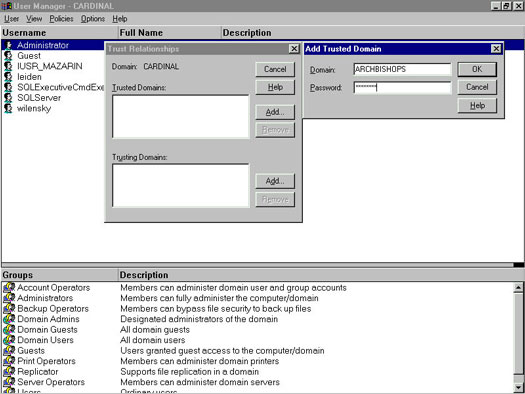The height and width of the screenshot is (394, 525).
Task: Close the Trust Relationships dialog
Action: pos(294,49)
